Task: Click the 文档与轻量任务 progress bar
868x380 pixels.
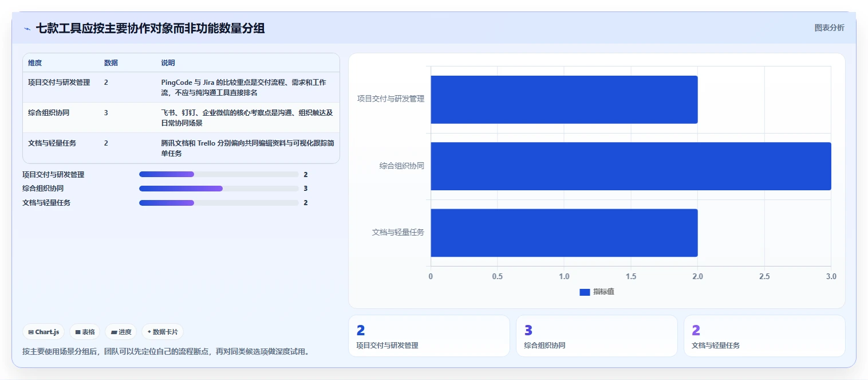Action: pos(219,202)
